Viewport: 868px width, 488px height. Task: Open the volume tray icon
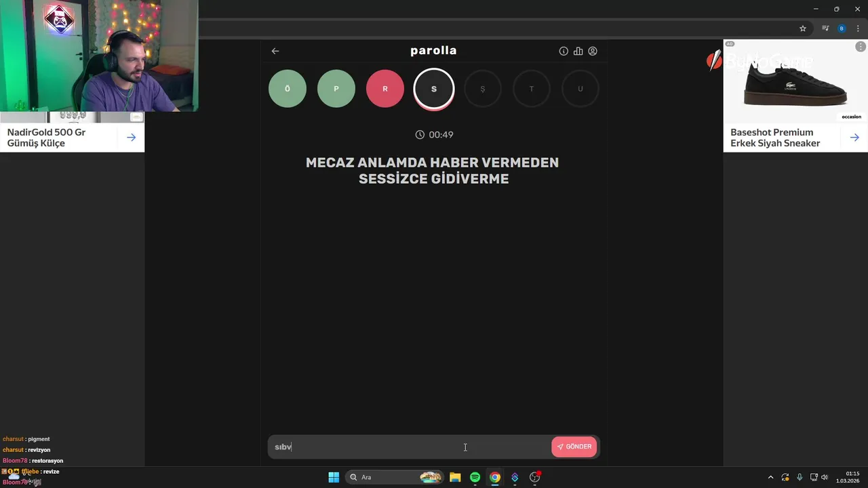tap(825, 477)
